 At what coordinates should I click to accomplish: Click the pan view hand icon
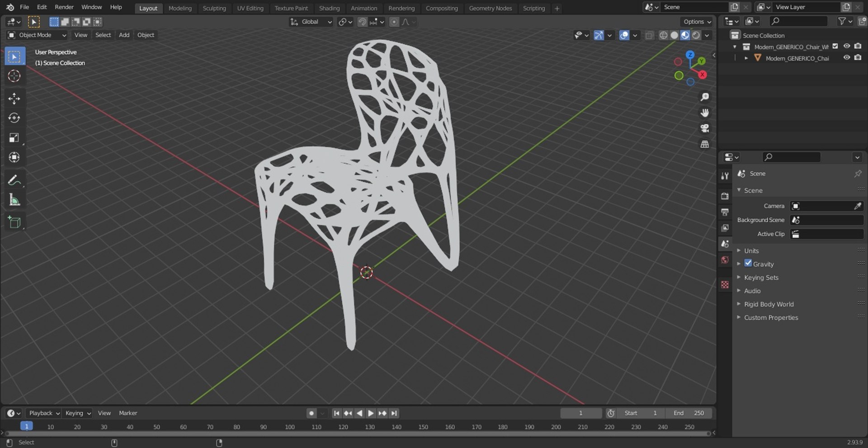coord(704,113)
